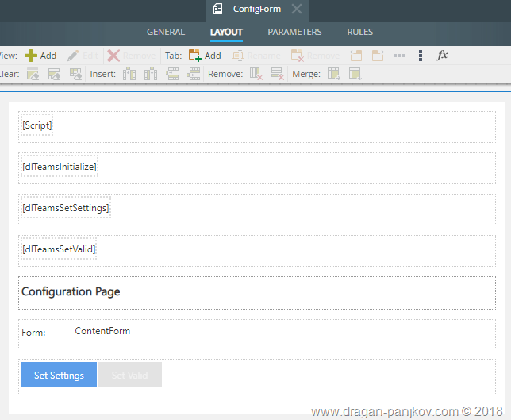Screen dimensions: 511x420
Task: Click the second Merge cells icon
Action: pyautogui.click(x=355, y=75)
